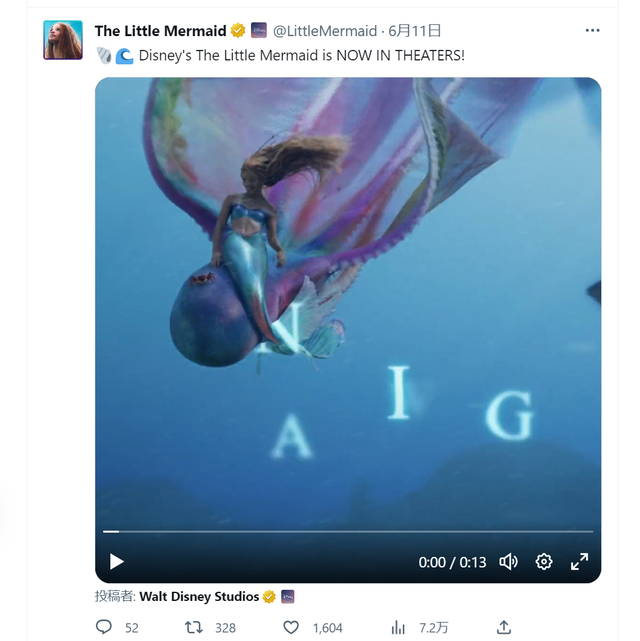Open the @LittleMermaid handle link

coord(325,31)
